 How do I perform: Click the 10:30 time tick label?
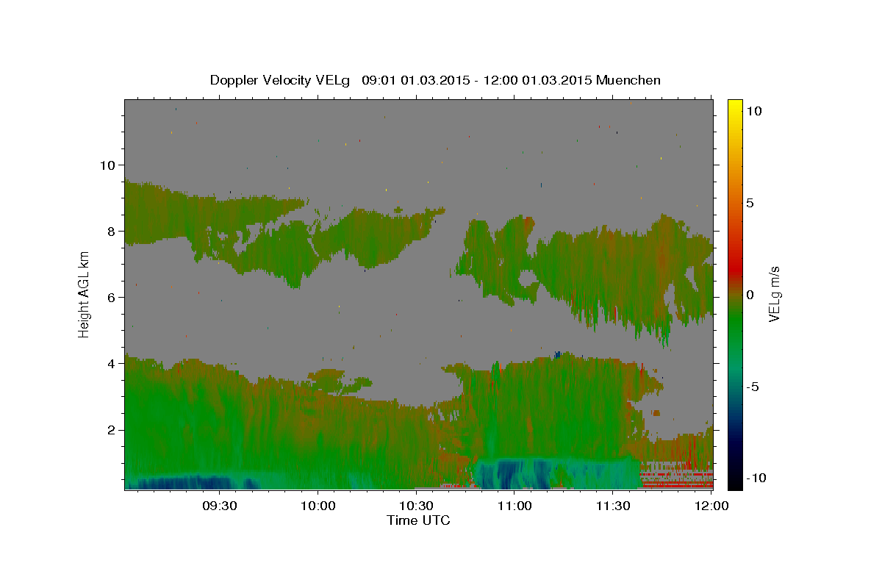pyautogui.click(x=416, y=506)
